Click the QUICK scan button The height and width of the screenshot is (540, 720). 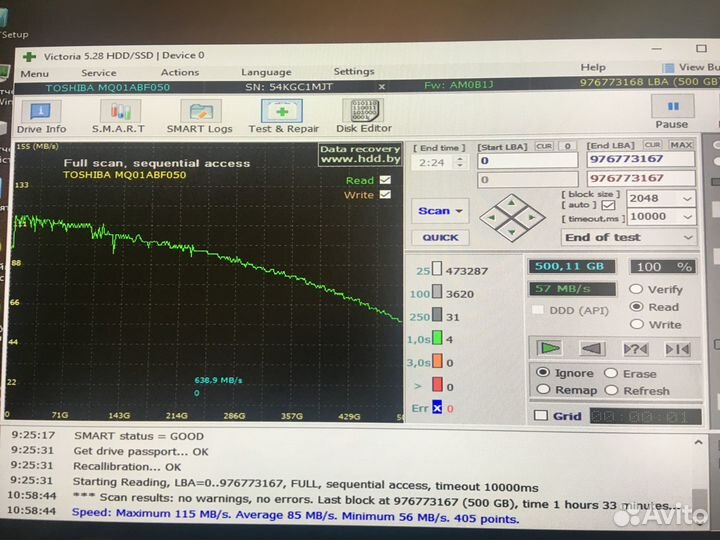coord(440,237)
